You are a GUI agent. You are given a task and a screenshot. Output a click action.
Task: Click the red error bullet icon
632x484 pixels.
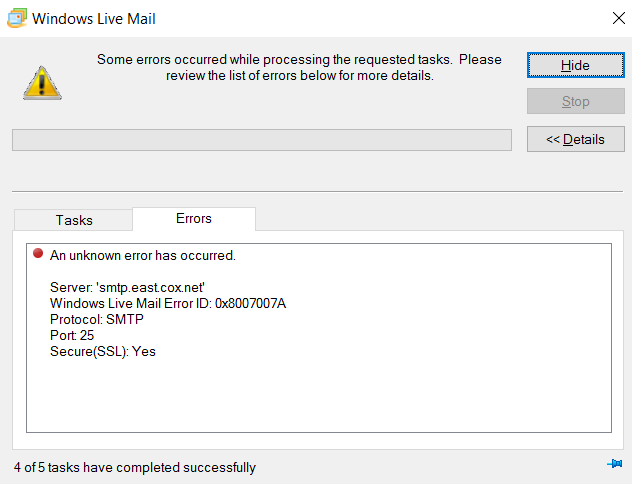(38, 253)
